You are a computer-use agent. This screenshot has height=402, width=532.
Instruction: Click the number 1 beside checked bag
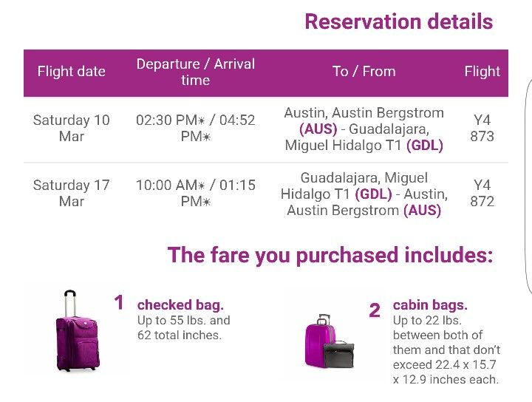point(118,302)
